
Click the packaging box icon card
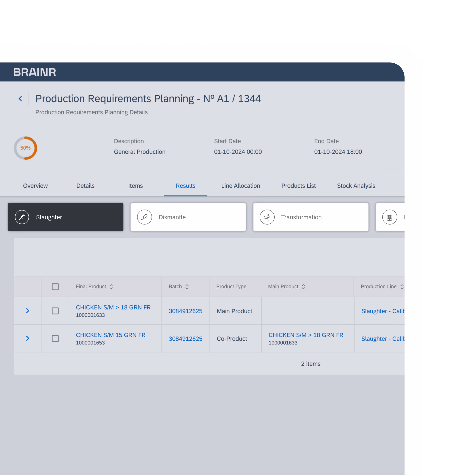click(389, 217)
